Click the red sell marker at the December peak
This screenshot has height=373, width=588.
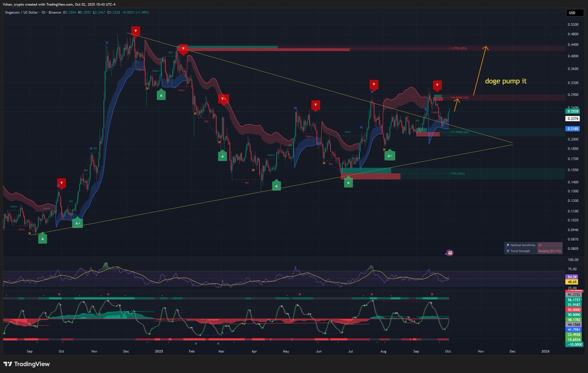point(136,31)
